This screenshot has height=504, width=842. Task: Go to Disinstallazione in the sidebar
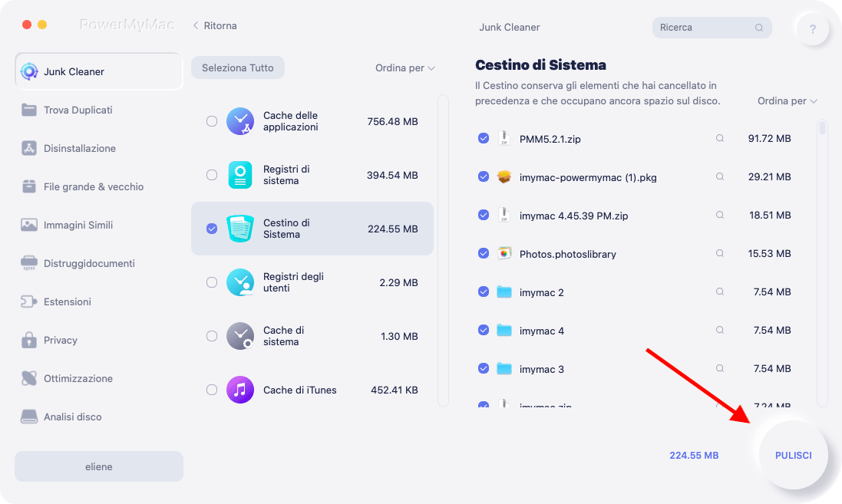coord(80,148)
